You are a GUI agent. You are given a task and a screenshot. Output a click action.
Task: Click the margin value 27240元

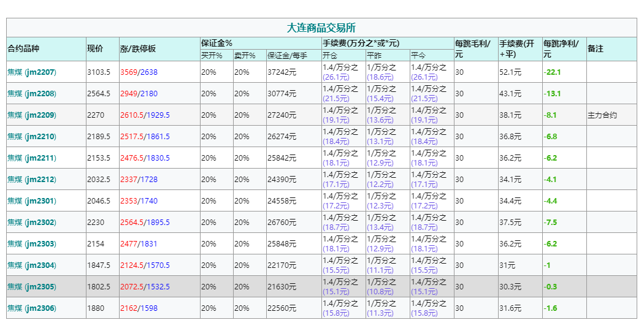(x=282, y=115)
